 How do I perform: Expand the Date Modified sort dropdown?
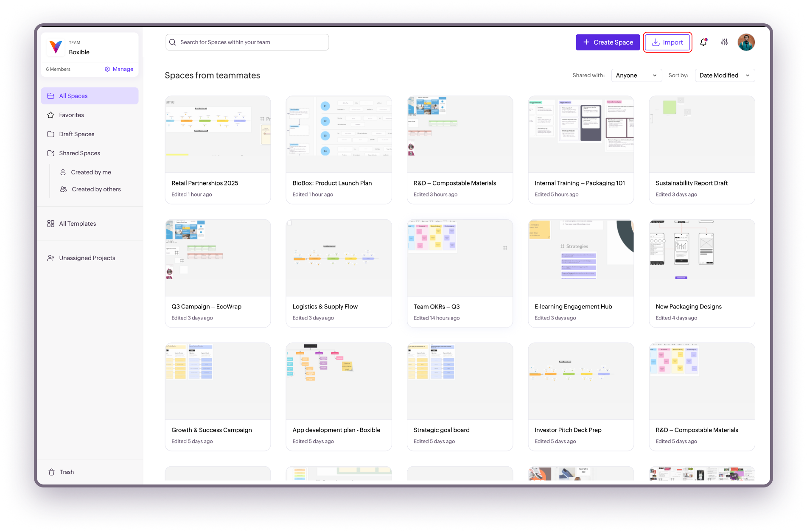click(725, 75)
